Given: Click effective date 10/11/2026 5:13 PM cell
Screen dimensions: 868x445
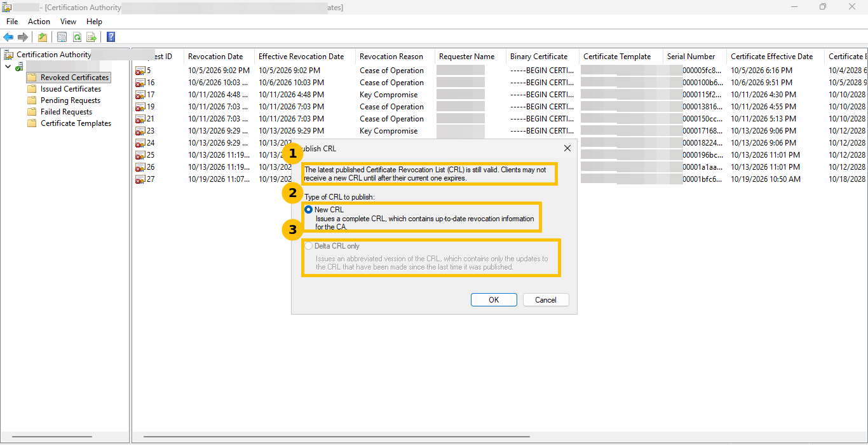Looking at the screenshot, I should (x=763, y=119).
